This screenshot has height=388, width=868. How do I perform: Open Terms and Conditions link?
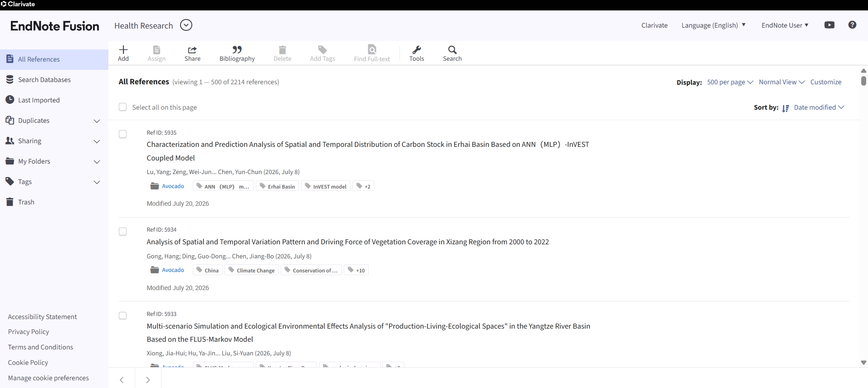coord(40,347)
